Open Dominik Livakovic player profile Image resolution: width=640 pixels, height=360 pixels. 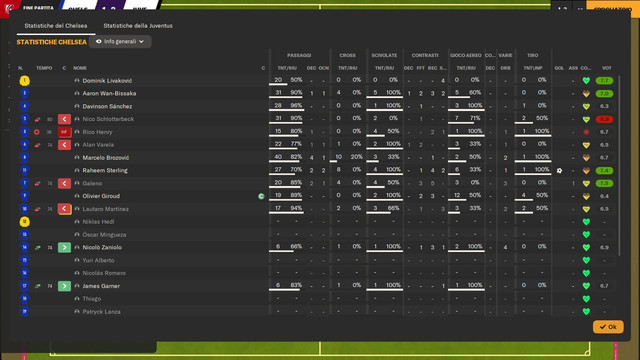tap(107, 81)
